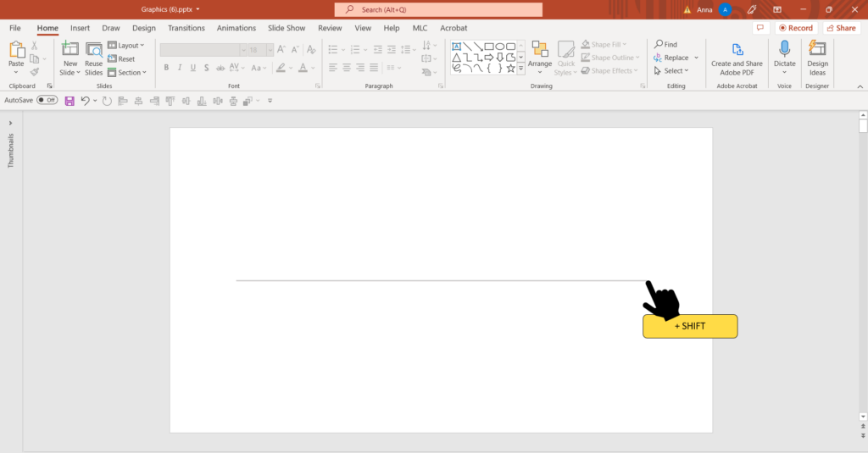Save the presentation with the purple disk icon

(70, 101)
